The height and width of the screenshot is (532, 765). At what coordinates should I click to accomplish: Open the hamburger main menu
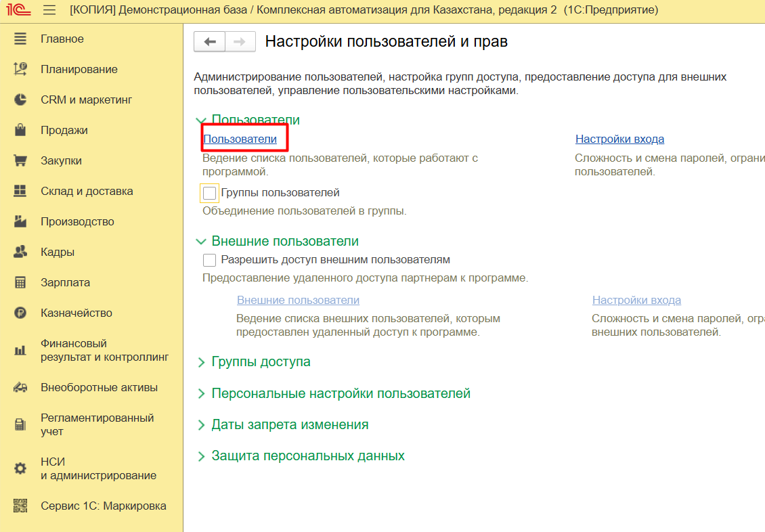[x=49, y=10]
